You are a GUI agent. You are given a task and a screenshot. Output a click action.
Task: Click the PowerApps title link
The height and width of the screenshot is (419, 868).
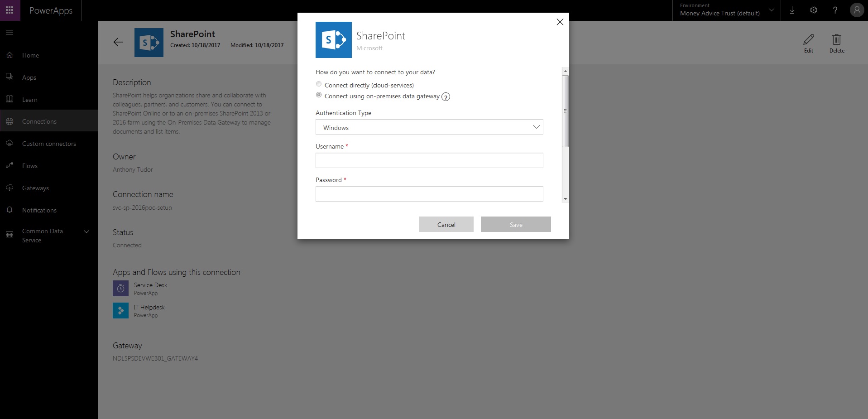[x=51, y=10]
